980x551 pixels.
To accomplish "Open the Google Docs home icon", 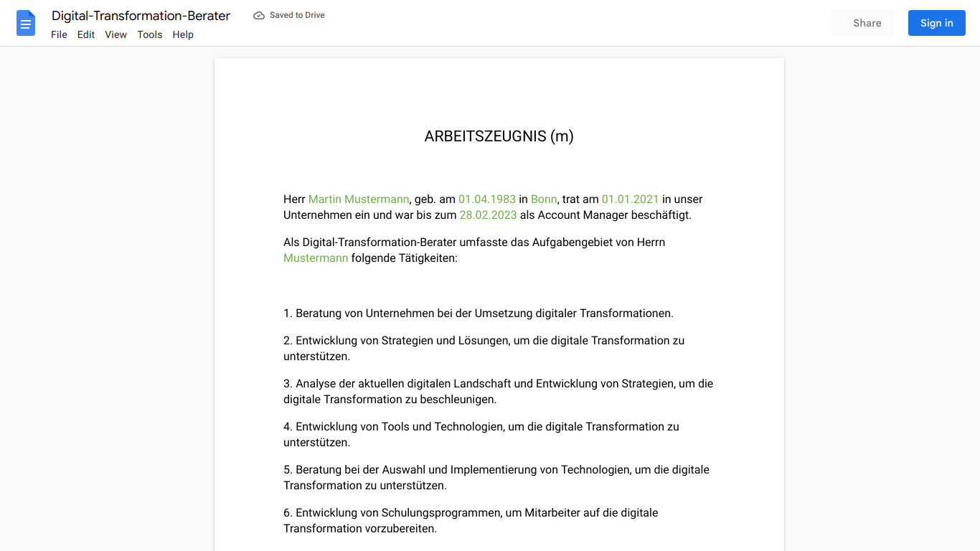I will click(26, 23).
